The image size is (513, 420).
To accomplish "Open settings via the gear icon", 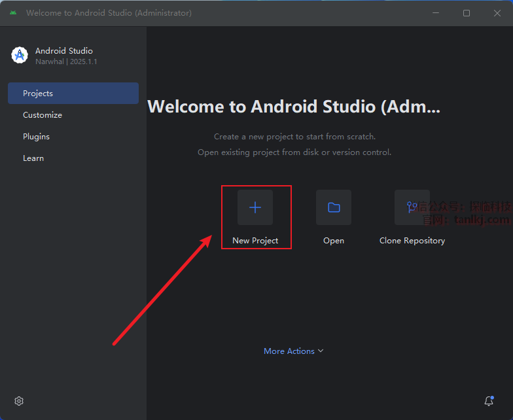I will tap(19, 401).
